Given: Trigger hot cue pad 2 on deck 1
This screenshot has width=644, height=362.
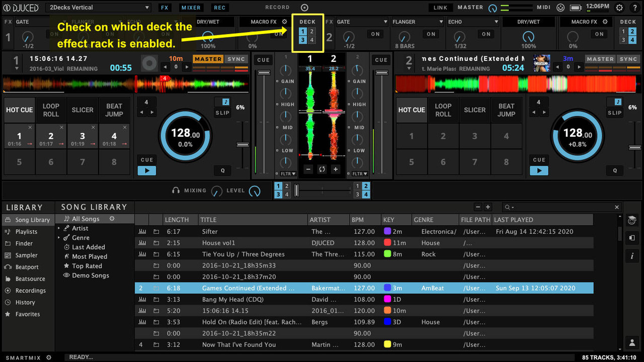Looking at the screenshot, I should [51, 136].
